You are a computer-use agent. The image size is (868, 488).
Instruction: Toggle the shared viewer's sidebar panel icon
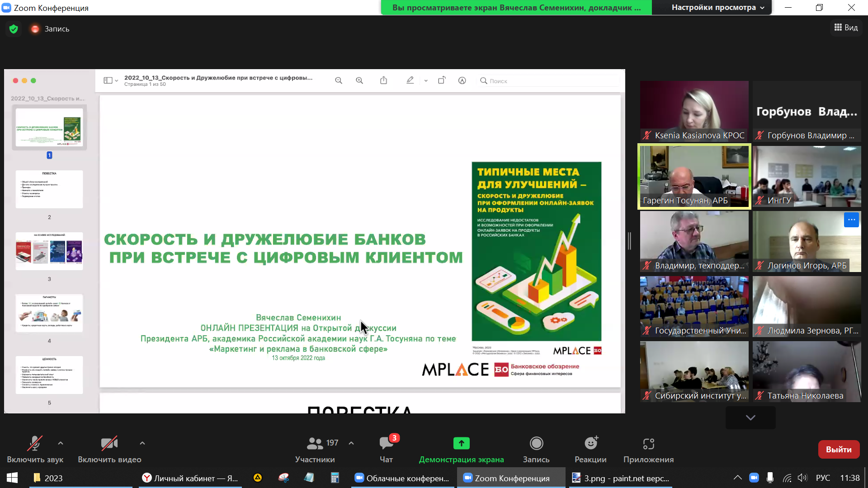coord(108,80)
